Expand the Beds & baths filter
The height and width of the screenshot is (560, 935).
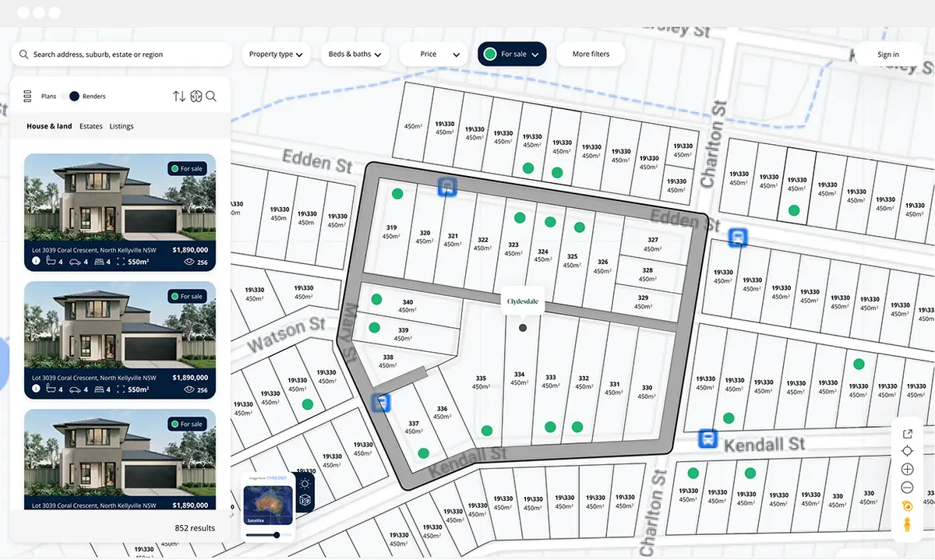[355, 54]
